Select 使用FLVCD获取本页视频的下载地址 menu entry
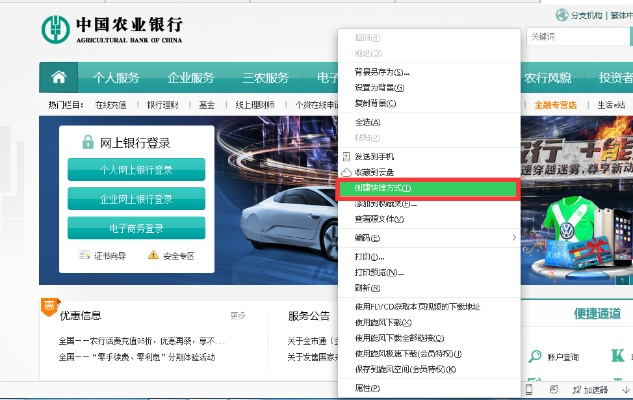The image size is (633, 400). click(x=429, y=307)
